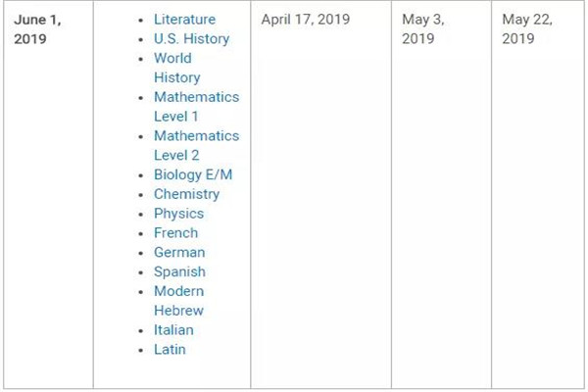Select the Mathematics Level 1 link
This screenshot has width=588, height=392.
coord(196,107)
